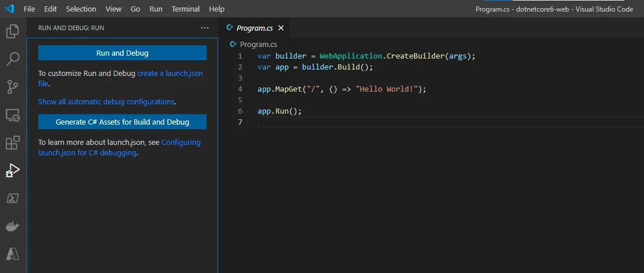Viewport: 644px width, 273px height.
Task: Click Show all automatic debug configurations link
Action: click(x=106, y=101)
